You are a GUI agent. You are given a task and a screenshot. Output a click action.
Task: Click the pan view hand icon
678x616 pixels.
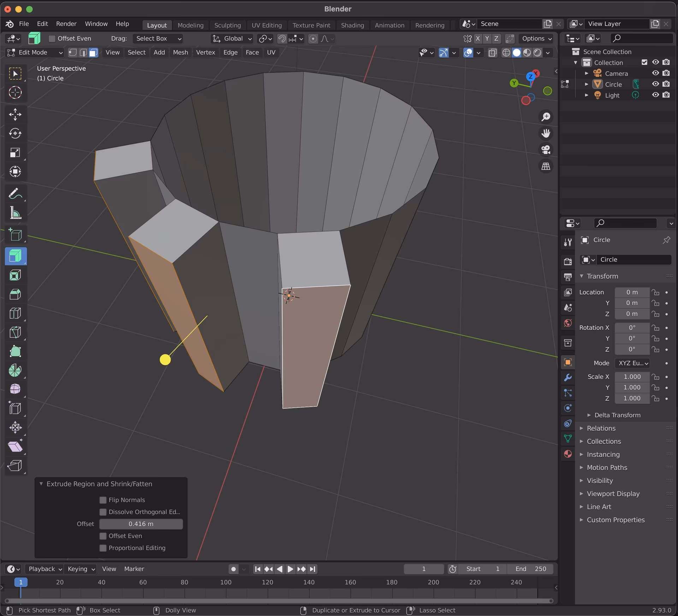point(546,133)
